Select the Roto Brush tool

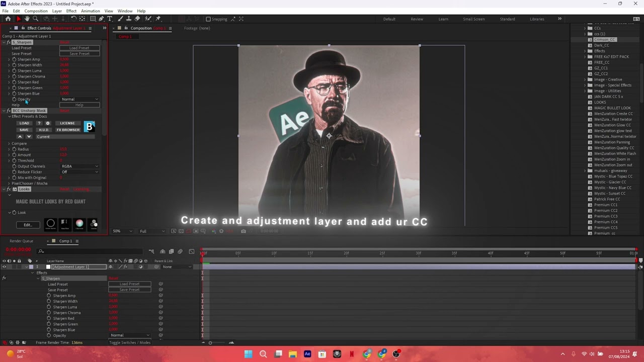coord(148,19)
